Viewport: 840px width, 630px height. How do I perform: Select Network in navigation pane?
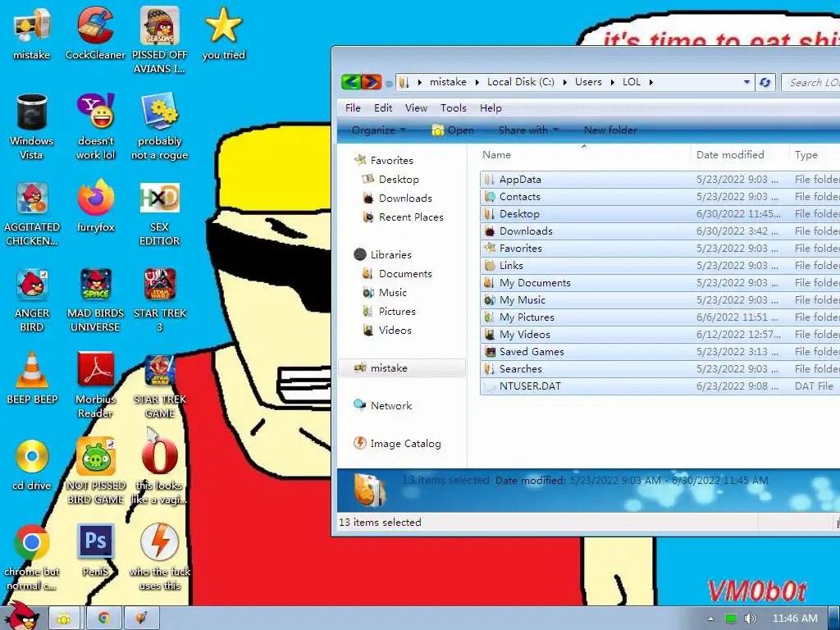click(x=382, y=405)
